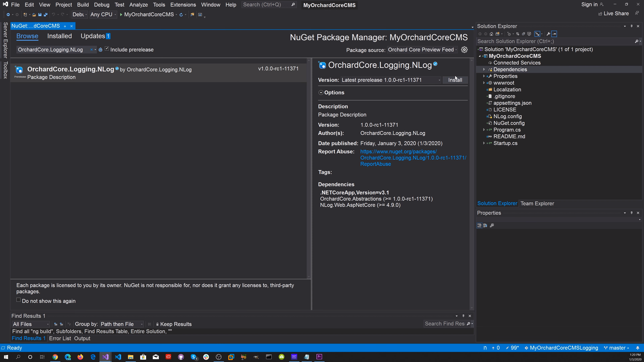Click the Save icon in the toolbar
The image size is (644, 362).
click(x=40, y=14)
